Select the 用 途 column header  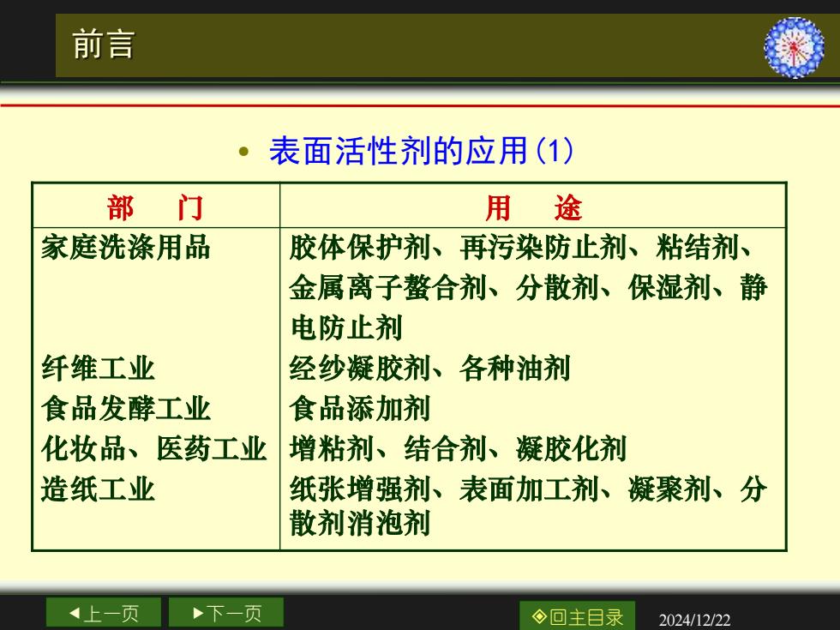point(533,207)
